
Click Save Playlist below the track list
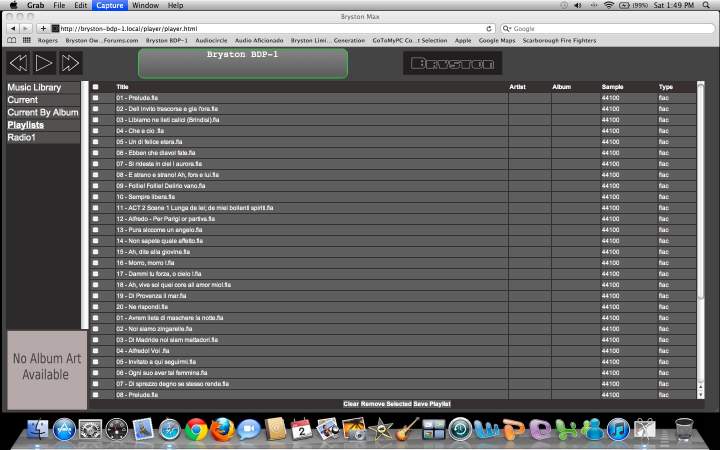[432, 404]
